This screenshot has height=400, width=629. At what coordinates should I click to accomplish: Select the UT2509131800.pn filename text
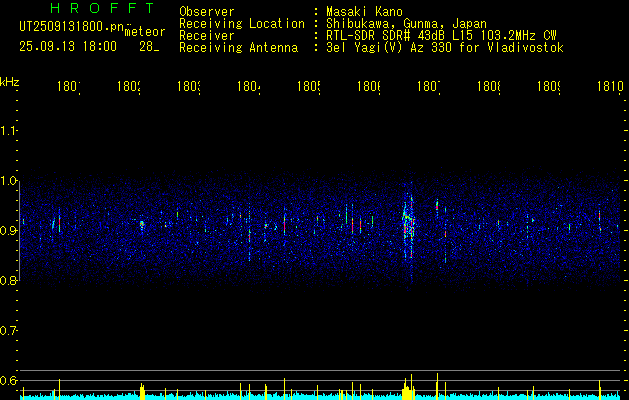tap(72, 26)
